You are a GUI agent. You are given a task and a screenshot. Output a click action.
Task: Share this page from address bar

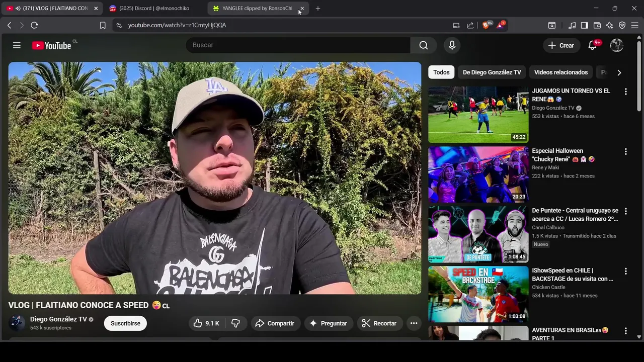pyautogui.click(x=470, y=25)
